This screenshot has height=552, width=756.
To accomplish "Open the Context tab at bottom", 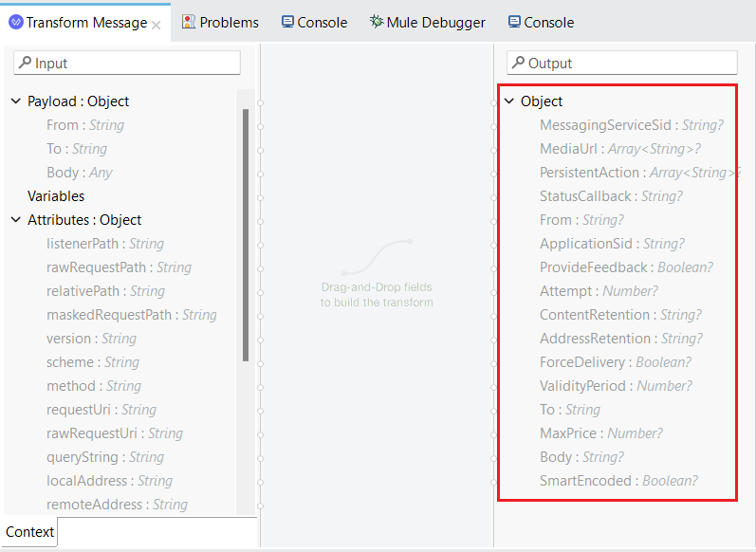I will coord(30,532).
